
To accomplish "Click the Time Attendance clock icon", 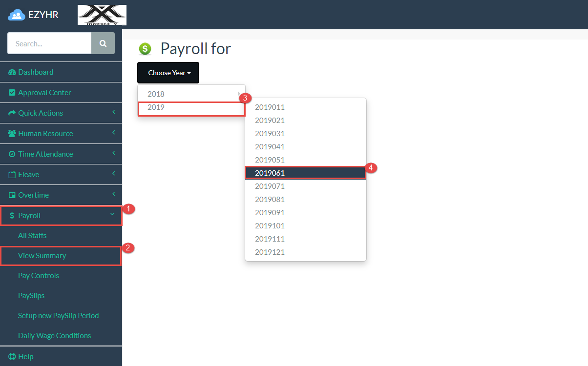I will [x=12, y=154].
